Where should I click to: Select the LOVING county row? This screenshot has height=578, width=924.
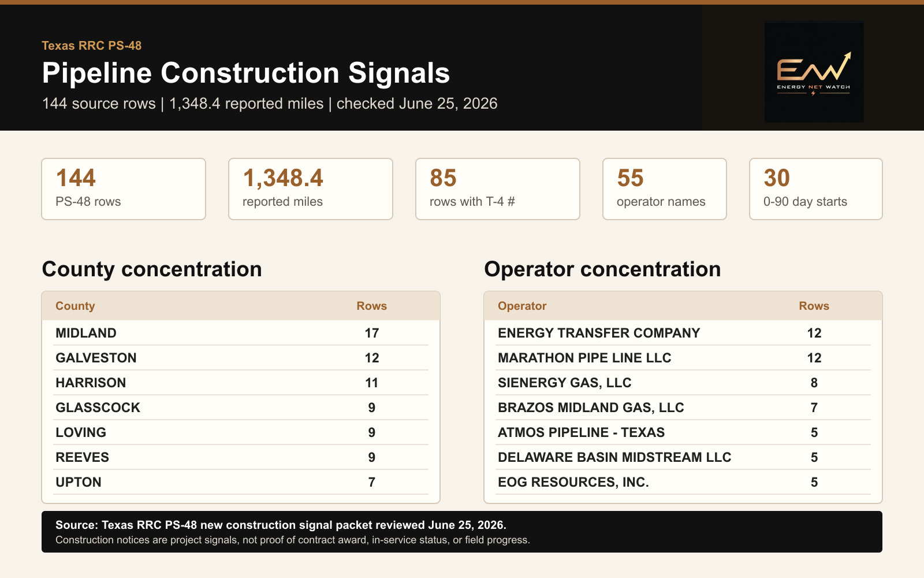241,432
